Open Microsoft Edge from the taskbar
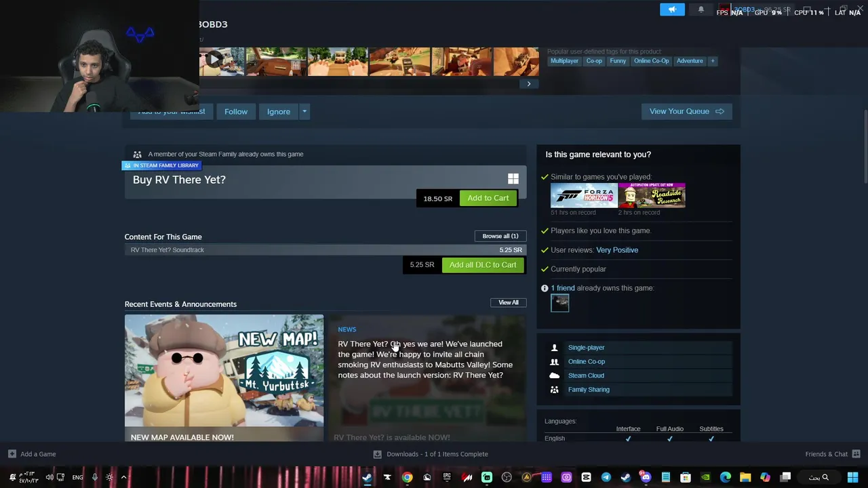Image resolution: width=868 pixels, height=488 pixels. (x=725, y=477)
